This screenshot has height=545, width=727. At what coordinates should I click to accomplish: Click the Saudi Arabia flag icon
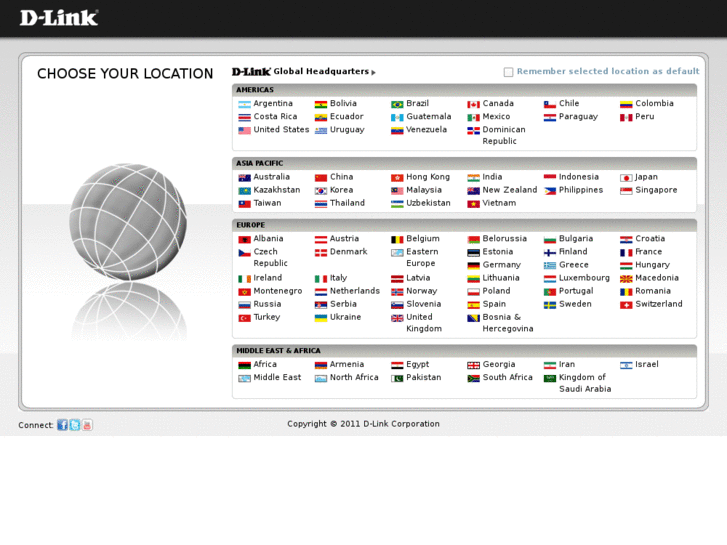pos(550,378)
